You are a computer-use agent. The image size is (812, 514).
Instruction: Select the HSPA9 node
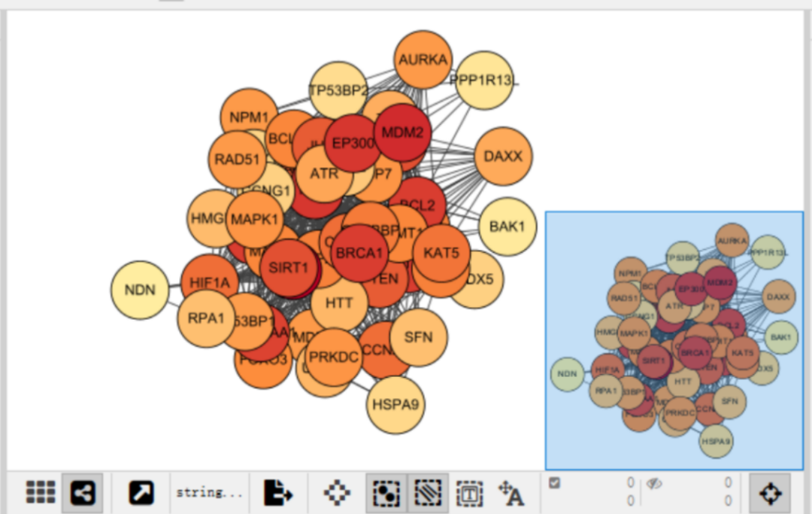(x=395, y=405)
